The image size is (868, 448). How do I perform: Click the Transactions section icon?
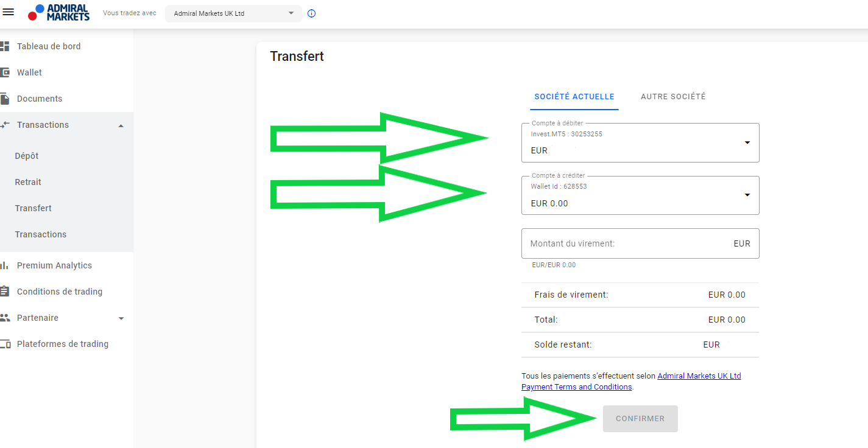point(6,124)
